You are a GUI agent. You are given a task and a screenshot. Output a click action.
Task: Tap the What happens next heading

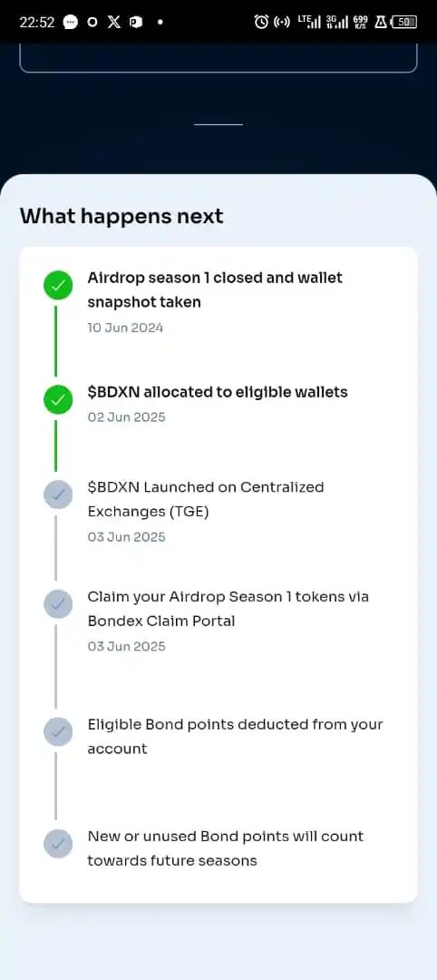(x=121, y=216)
